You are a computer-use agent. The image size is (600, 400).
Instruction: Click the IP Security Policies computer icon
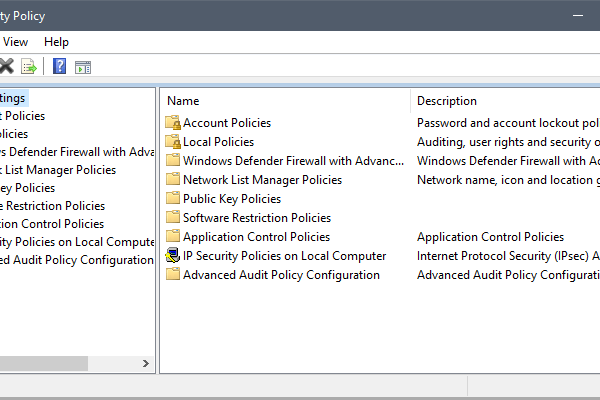173,255
